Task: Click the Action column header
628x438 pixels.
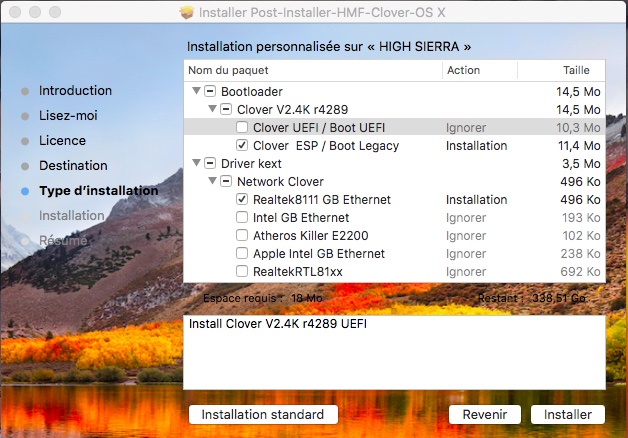Action: click(463, 70)
